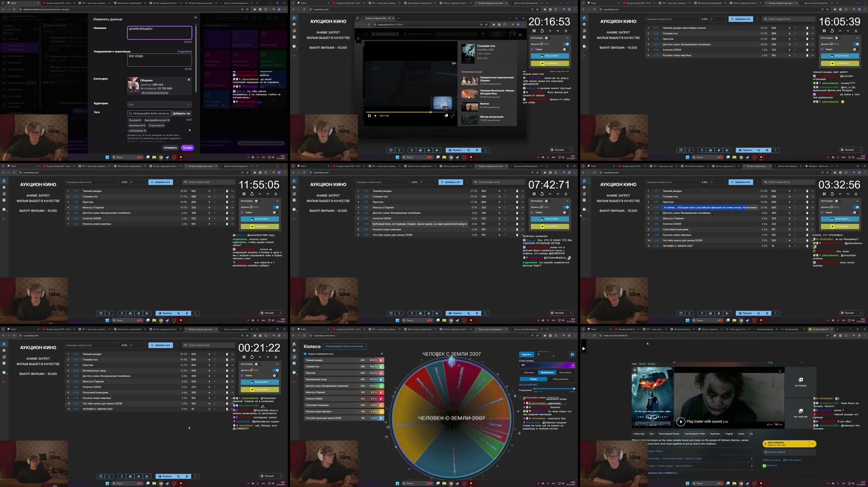Viewport: 868px width, 487px height.
Task: Open the "как это работает?" link
Action: pyautogui.click(x=529, y=384)
